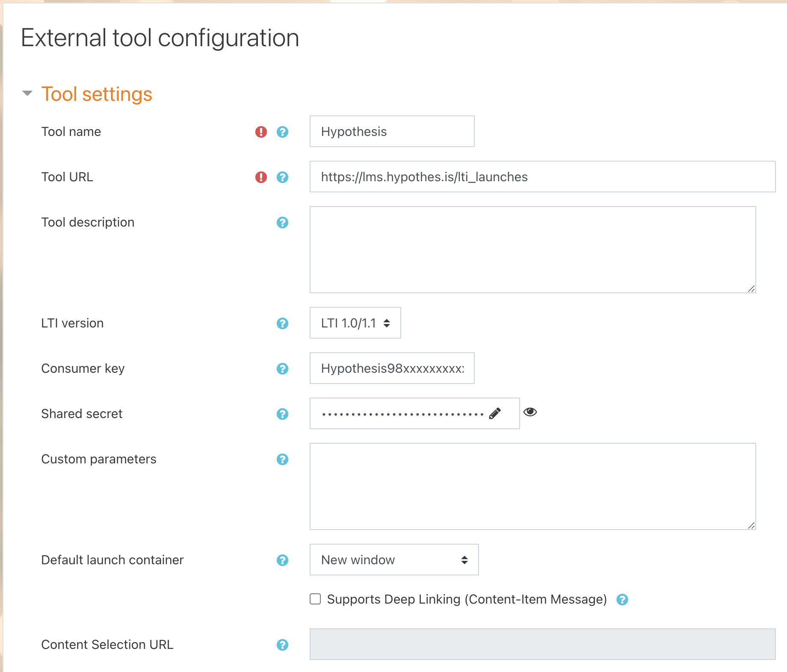Open help for Consumer key

point(282,369)
